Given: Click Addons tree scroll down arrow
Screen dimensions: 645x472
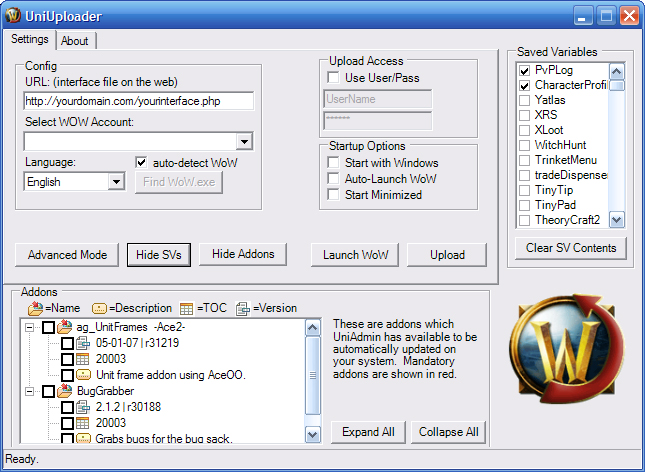Looking at the screenshot, I should [313, 435].
